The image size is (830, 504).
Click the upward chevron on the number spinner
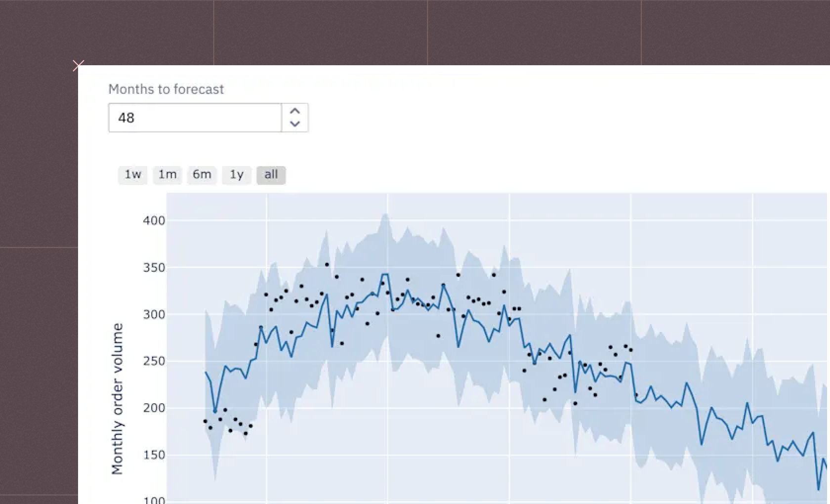294,112
